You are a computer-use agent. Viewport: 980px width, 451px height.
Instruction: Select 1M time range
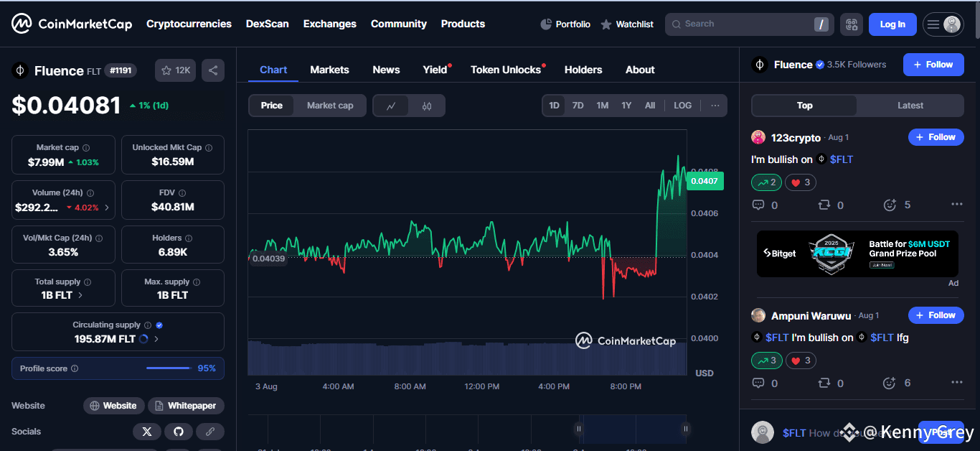click(x=603, y=106)
